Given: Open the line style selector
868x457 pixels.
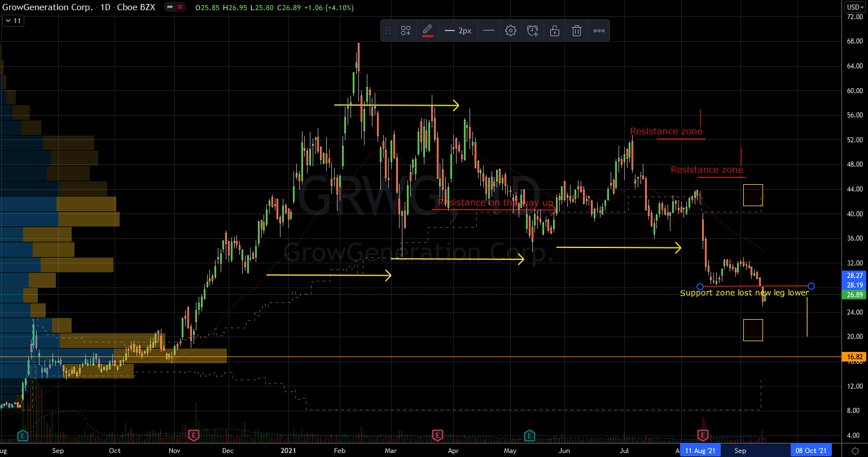Looking at the screenshot, I should [489, 31].
